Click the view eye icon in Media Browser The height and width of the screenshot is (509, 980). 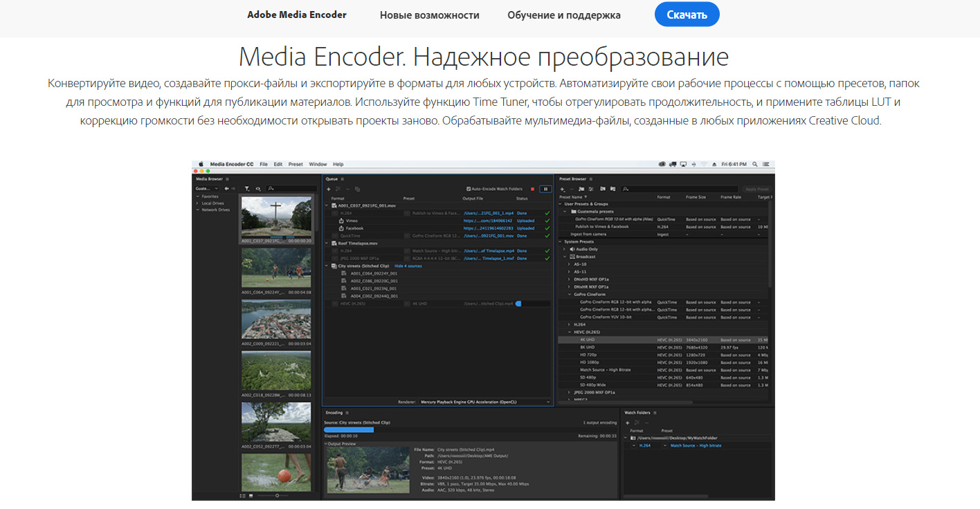pyautogui.click(x=257, y=188)
